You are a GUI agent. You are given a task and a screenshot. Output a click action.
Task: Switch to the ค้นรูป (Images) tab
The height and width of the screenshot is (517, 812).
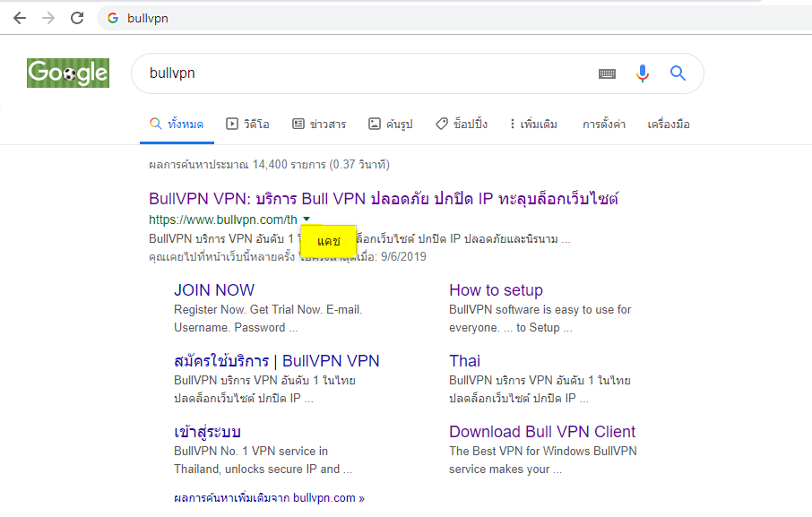[391, 125]
